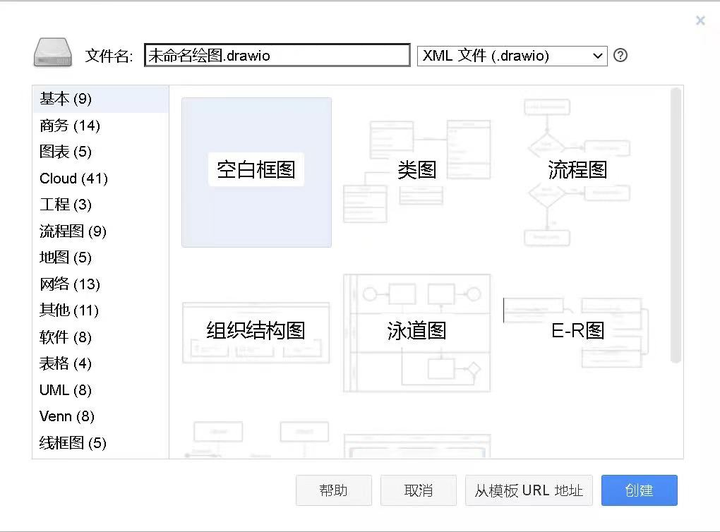Open the XML 文件 (.drawio) format dropdown

pyautogui.click(x=512, y=56)
